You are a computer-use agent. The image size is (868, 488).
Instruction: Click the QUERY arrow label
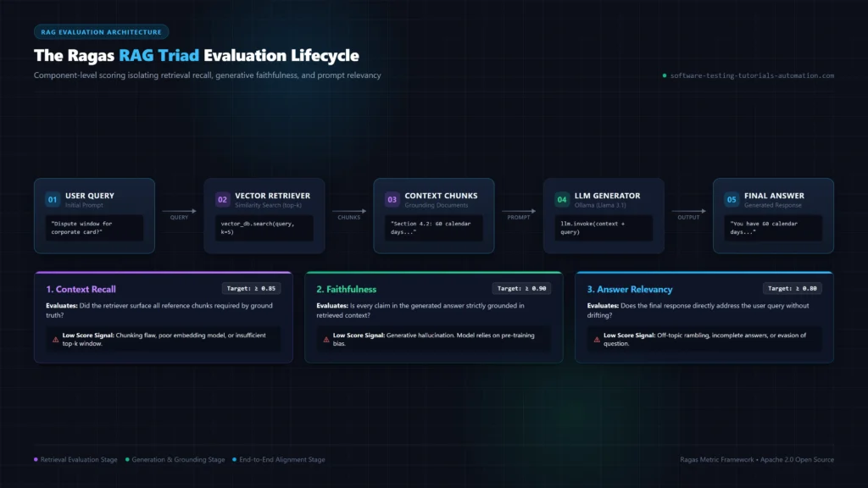pos(180,218)
